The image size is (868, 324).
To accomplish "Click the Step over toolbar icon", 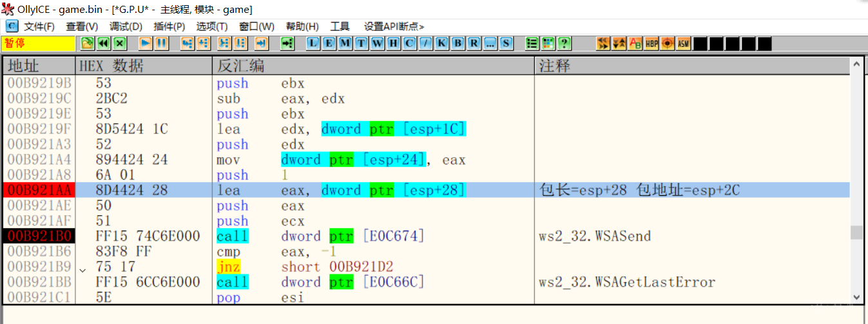I will [x=203, y=43].
